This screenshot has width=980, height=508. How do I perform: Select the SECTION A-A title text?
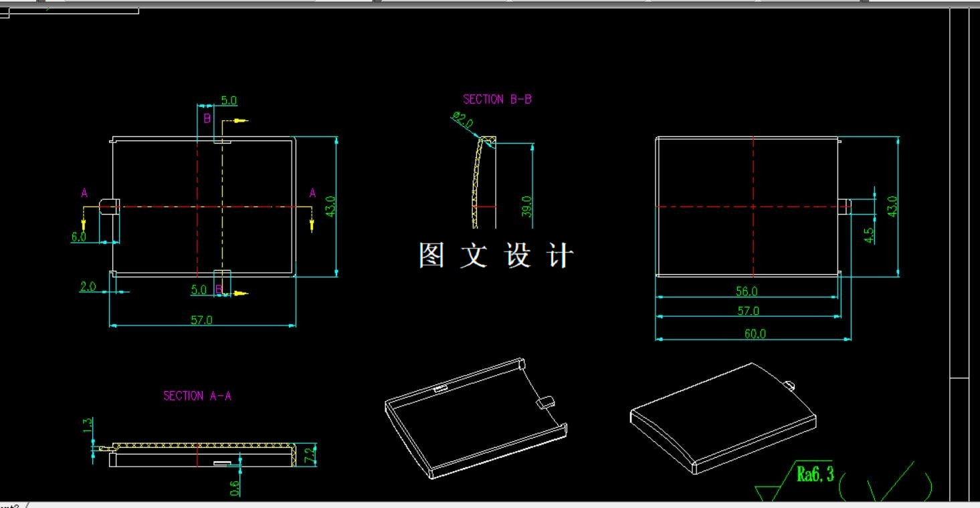tap(197, 396)
